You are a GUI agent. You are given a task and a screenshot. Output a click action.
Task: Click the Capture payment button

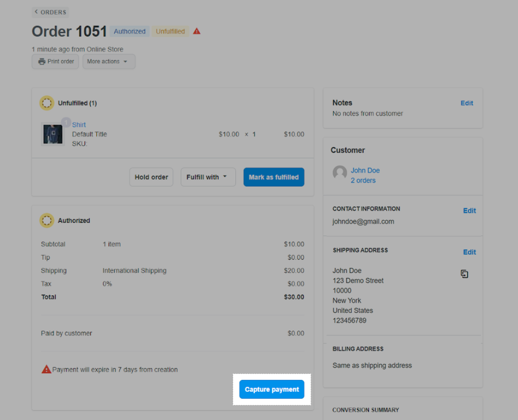coord(272,389)
